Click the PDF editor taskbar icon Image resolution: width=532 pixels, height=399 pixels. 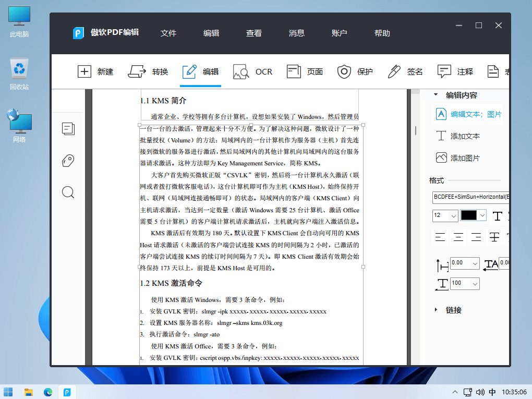click(x=67, y=392)
